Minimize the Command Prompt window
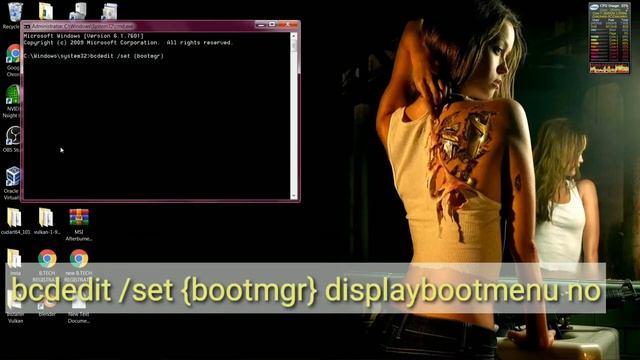640x360 pixels. pos(260,25)
